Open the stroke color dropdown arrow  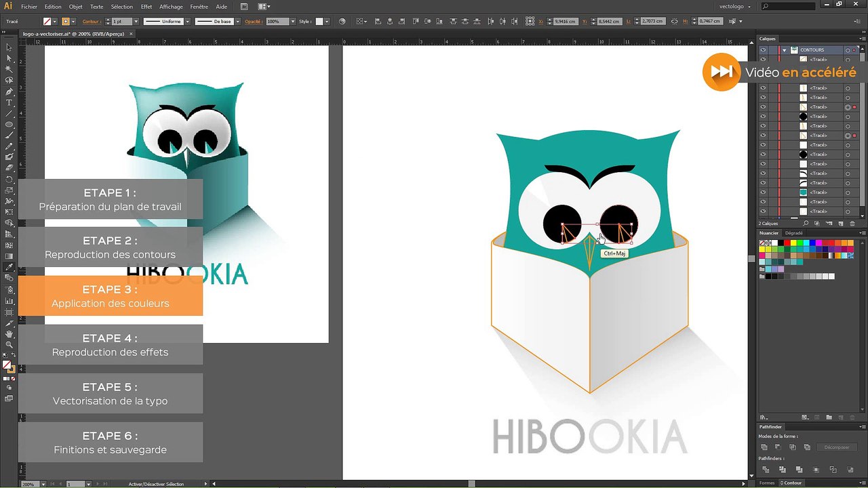click(75, 22)
